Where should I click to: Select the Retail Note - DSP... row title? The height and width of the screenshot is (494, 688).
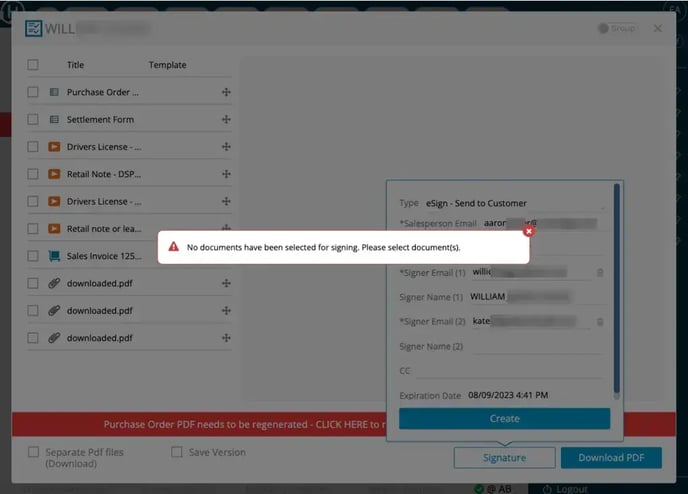pyautogui.click(x=104, y=174)
